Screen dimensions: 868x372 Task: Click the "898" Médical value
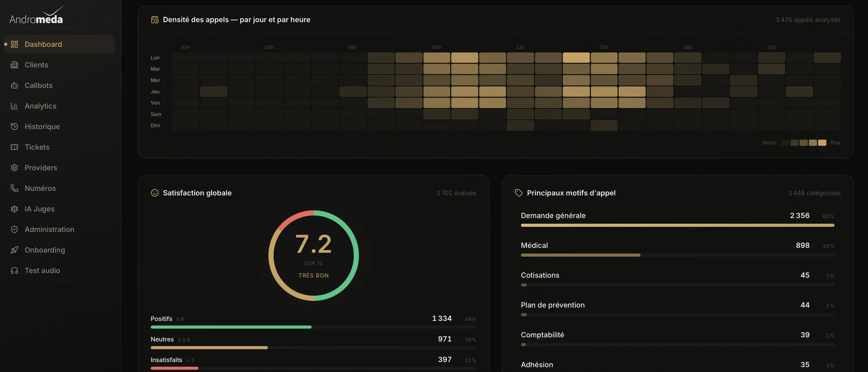click(803, 245)
